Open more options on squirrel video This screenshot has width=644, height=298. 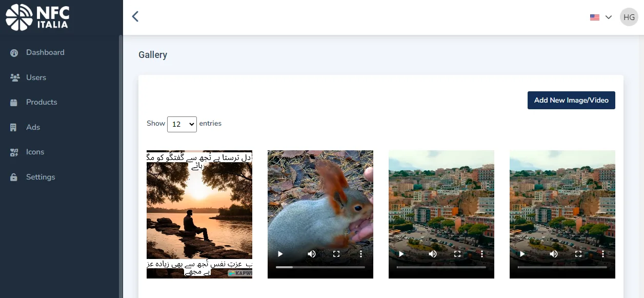click(361, 254)
